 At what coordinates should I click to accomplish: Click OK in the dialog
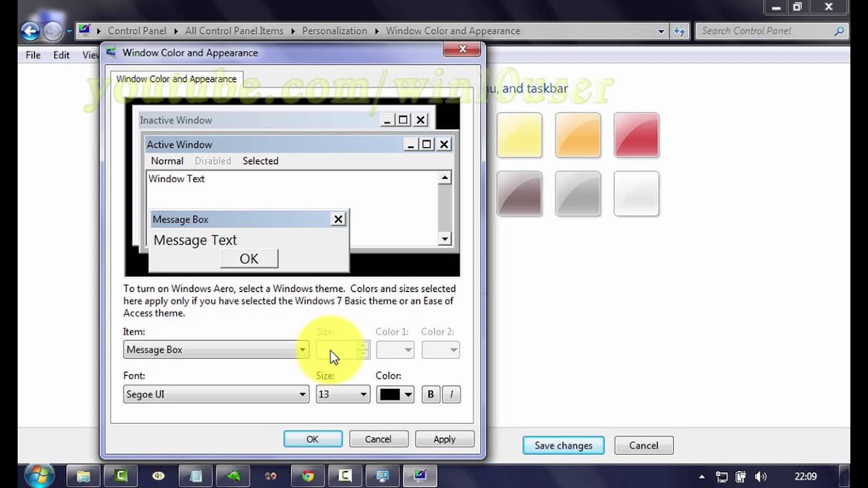pyautogui.click(x=313, y=439)
